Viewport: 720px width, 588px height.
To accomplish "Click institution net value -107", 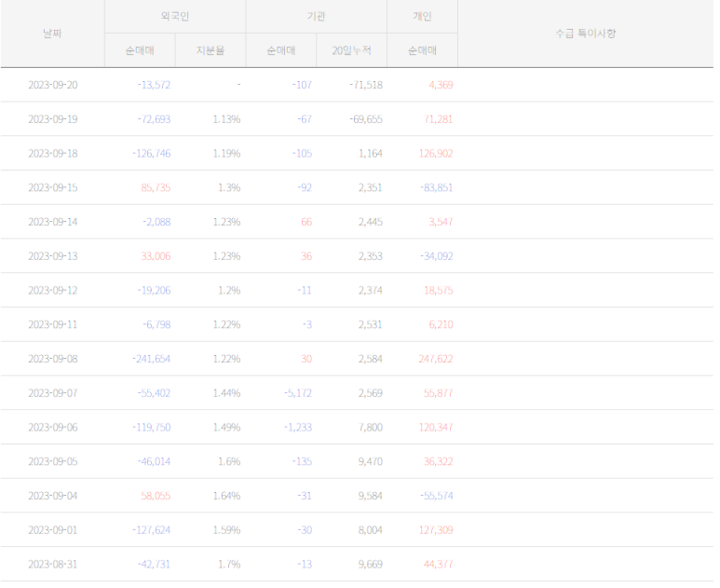I will point(302,85).
